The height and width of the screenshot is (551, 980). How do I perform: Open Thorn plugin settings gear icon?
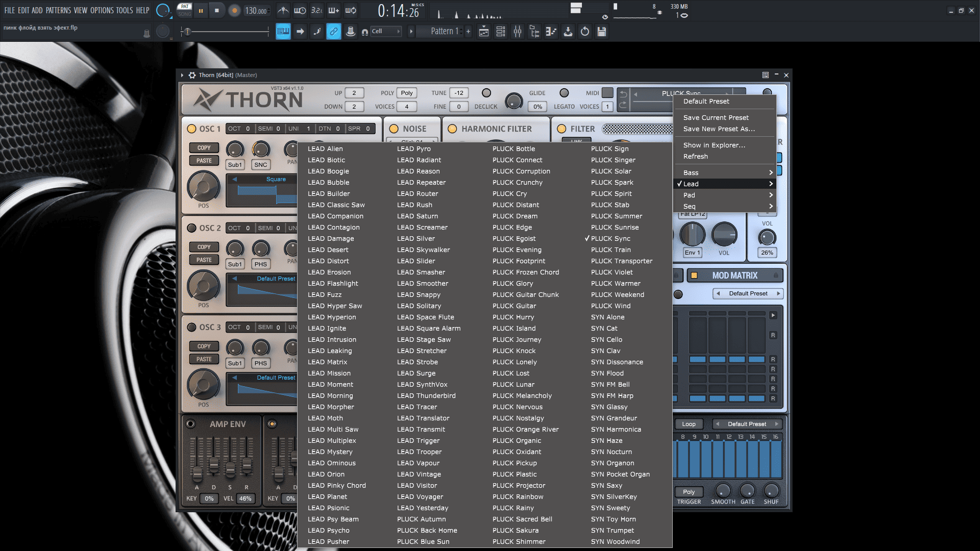click(192, 75)
